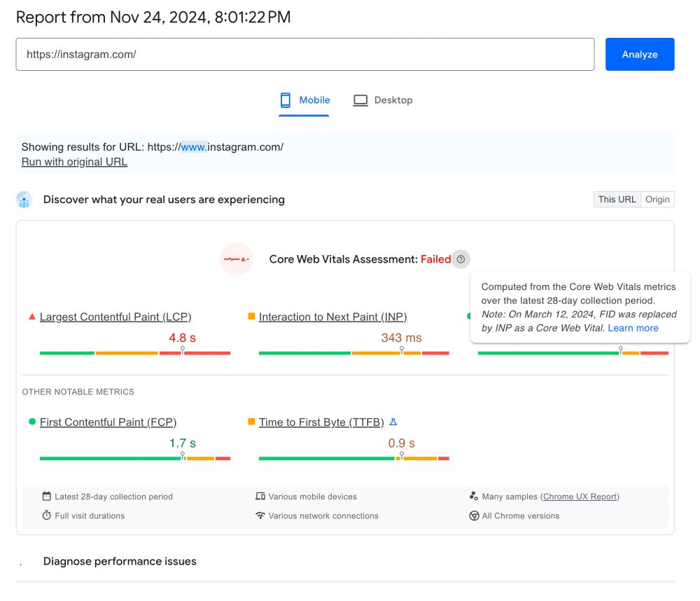Image resolution: width=700 pixels, height=601 pixels.
Task: Click OTHER NOTABLE METRICS label
Action: pyautogui.click(x=78, y=392)
